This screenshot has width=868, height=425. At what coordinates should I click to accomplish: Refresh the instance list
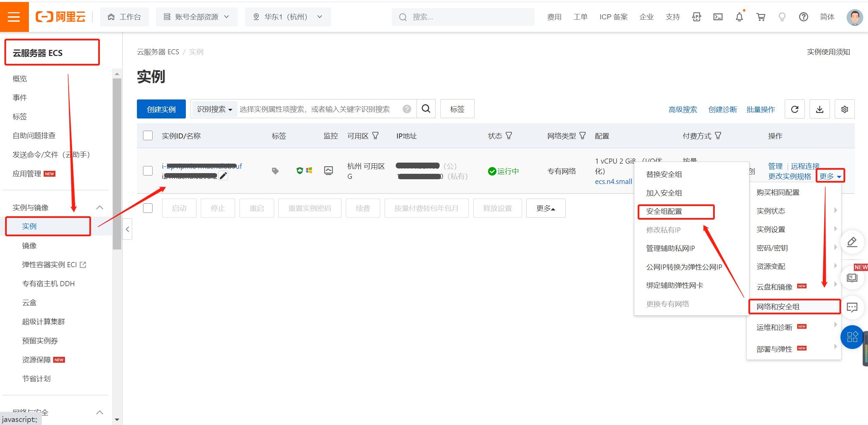tap(795, 109)
